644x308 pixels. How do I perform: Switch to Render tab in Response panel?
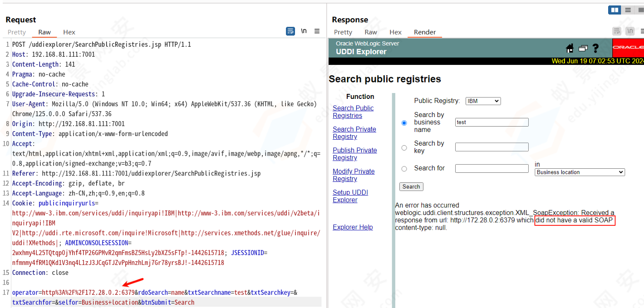point(425,32)
